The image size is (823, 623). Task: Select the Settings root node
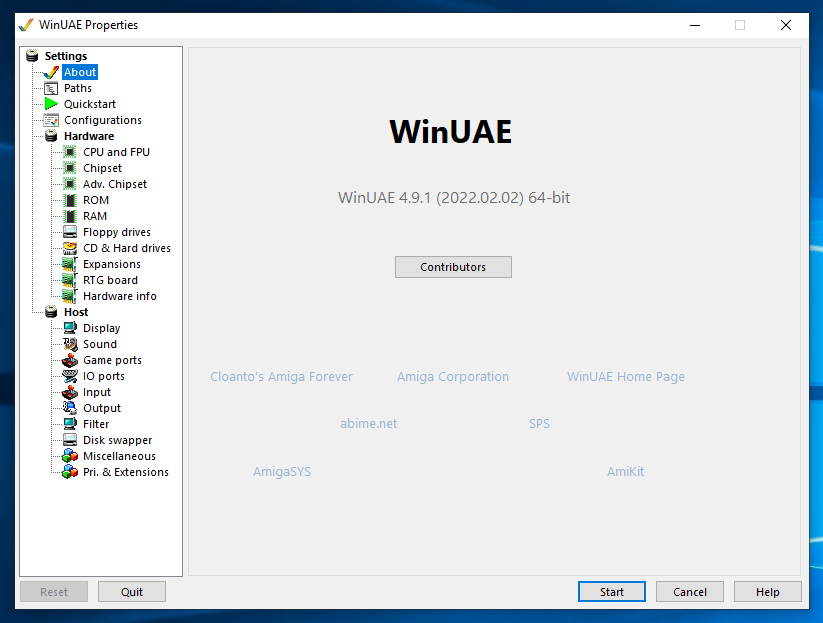click(x=65, y=56)
